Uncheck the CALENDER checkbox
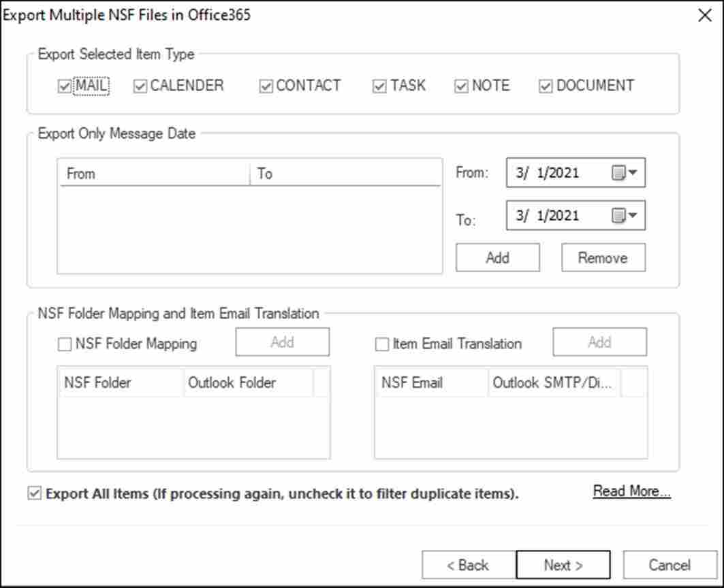724x588 pixels. coord(140,86)
